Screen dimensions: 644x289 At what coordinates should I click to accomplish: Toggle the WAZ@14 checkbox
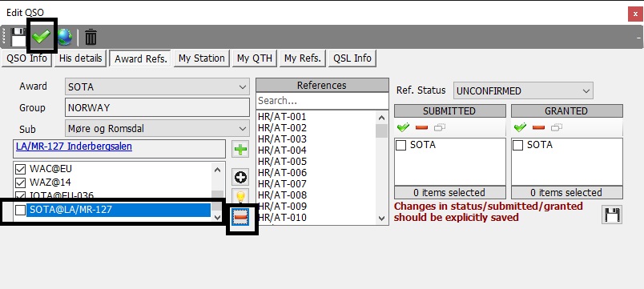[20, 183]
